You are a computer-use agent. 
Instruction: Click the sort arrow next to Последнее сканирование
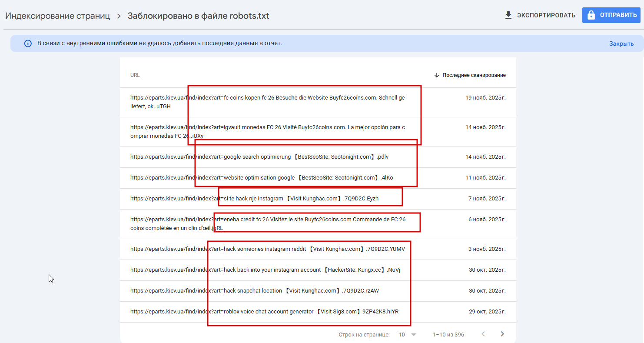click(437, 75)
